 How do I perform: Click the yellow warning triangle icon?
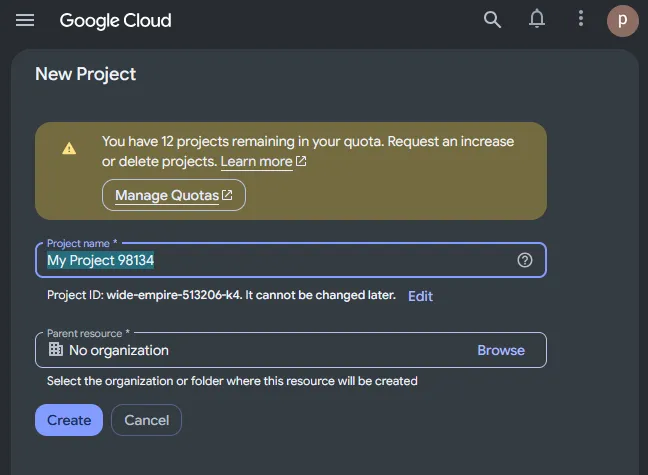[69, 148]
